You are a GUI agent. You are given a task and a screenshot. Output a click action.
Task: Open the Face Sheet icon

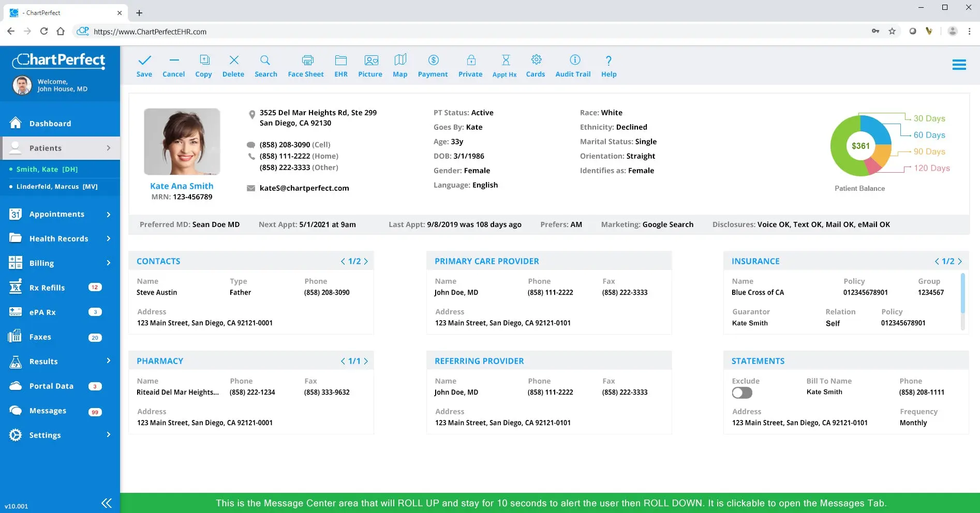pyautogui.click(x=305, y=65)
